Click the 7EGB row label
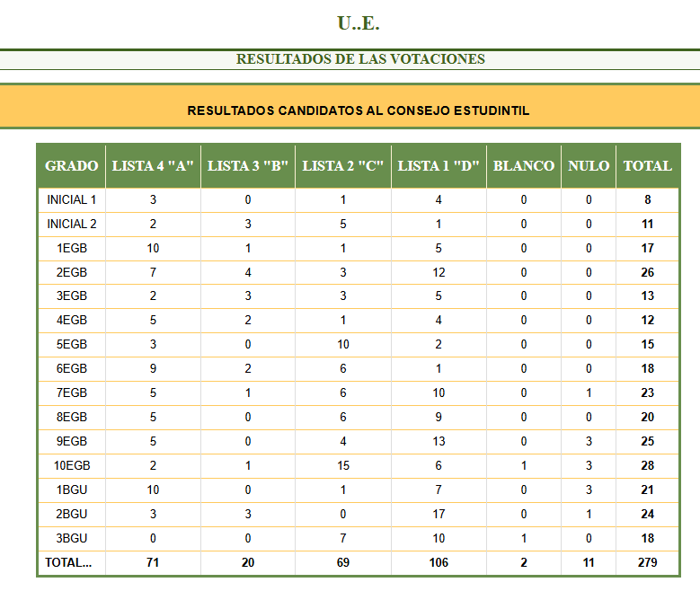 click(71, 393)
